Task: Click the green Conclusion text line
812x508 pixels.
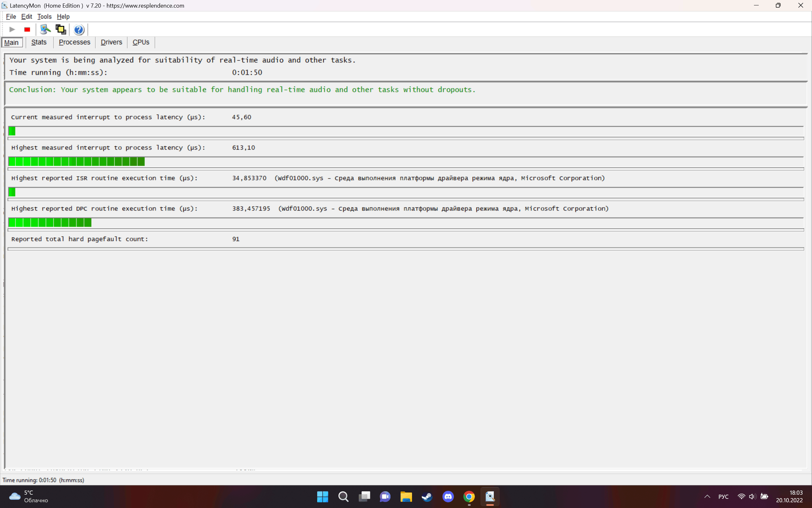Action: click(x=242, y=90)
